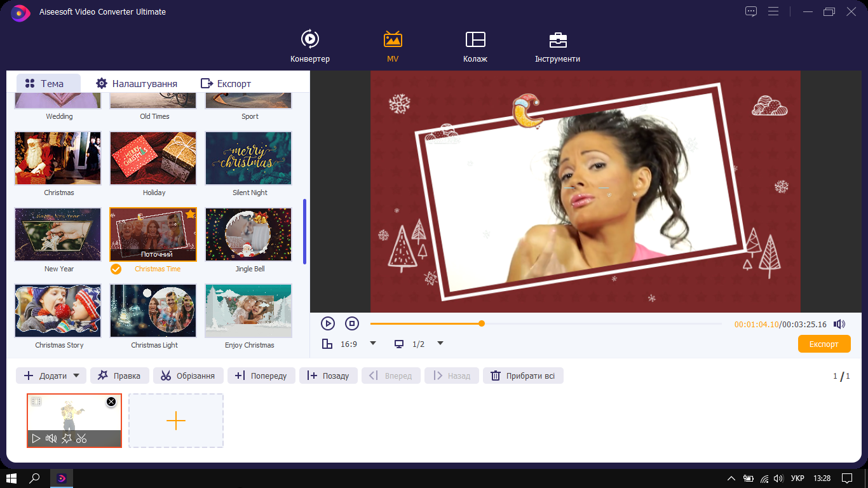Click the Правка edit button
The image size is (868, 488).
119,376
